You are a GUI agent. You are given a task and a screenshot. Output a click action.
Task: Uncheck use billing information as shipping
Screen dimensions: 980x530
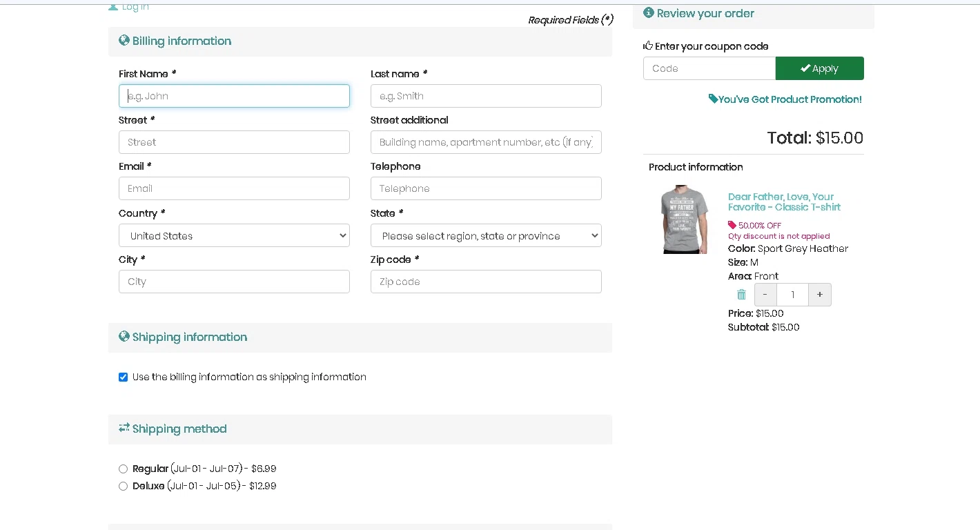[x=124, y=377]
